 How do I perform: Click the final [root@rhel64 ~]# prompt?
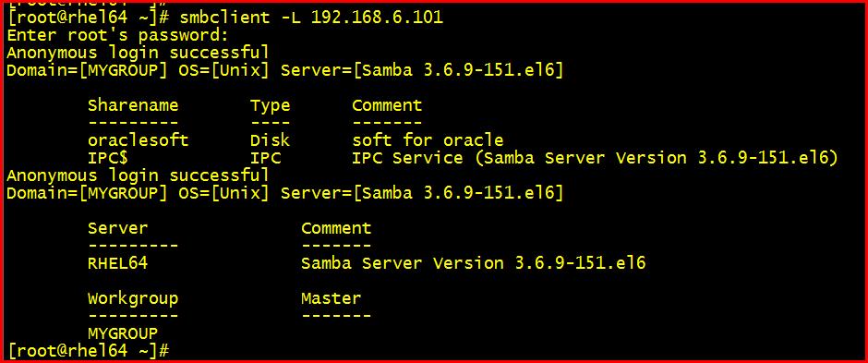88,351
